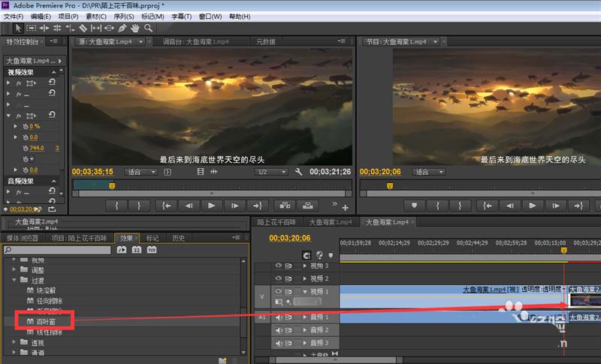The image size is (601, 364).
Task: Select the Razor tool in the toolbar
Action: tap(83, 28)
